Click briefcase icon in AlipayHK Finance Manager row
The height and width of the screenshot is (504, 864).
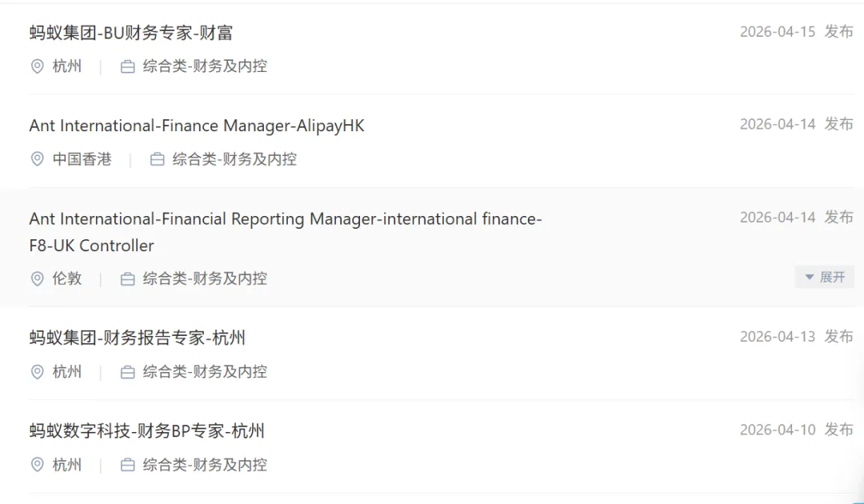pyautogui.click(x=157, y=159)
